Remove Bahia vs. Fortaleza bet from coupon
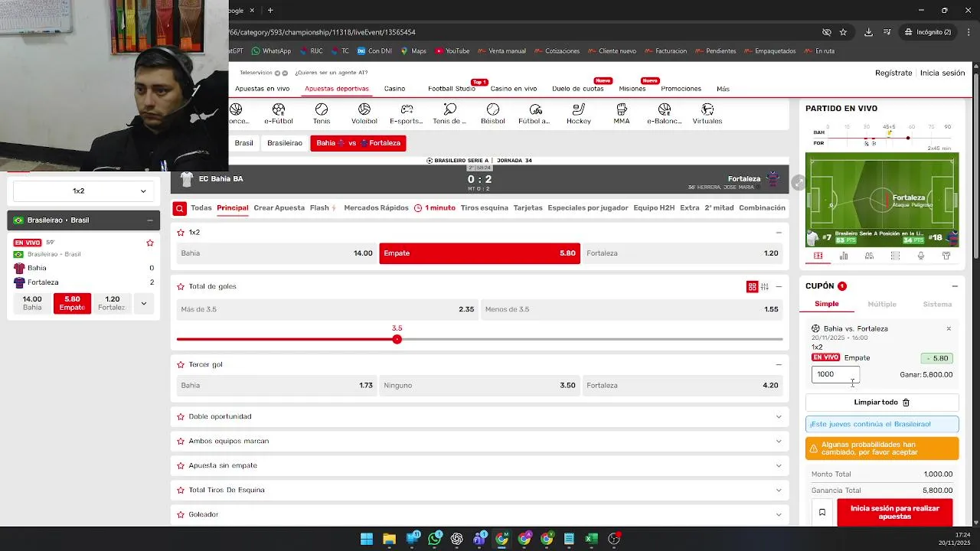Screen dimensions: 980x551 949,329
